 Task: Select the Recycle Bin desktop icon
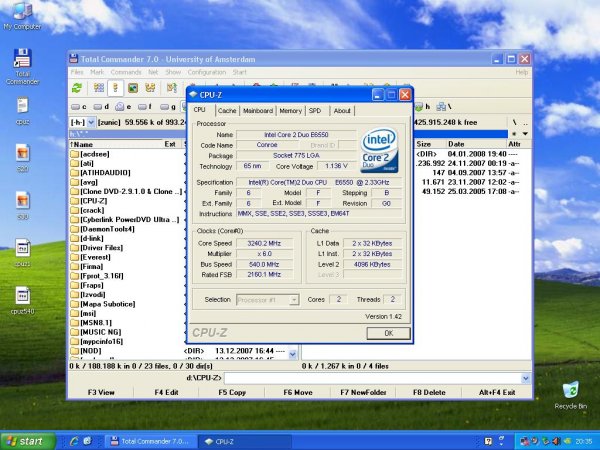coord(571,395)
